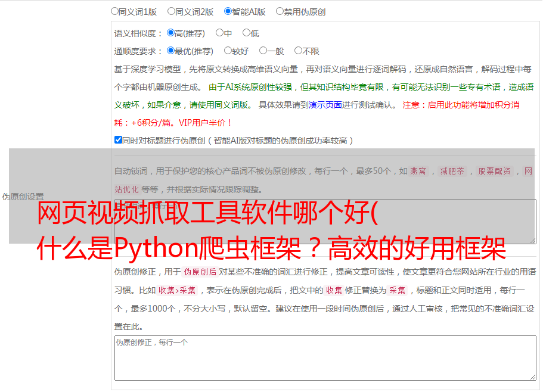Screen dimensions: 543x392
Task: Select 禁用伪原创 radio option
Action: (x=280, y=11)
